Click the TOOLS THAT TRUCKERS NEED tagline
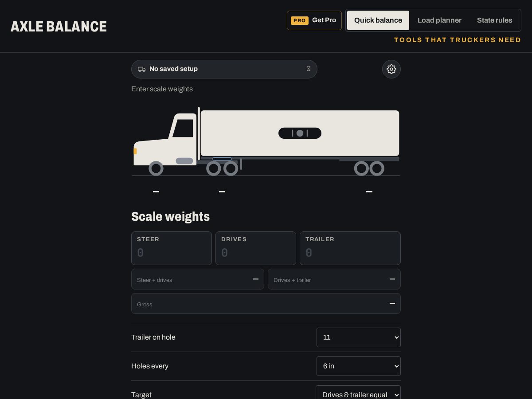532x399 pixels. click(458, 40)
